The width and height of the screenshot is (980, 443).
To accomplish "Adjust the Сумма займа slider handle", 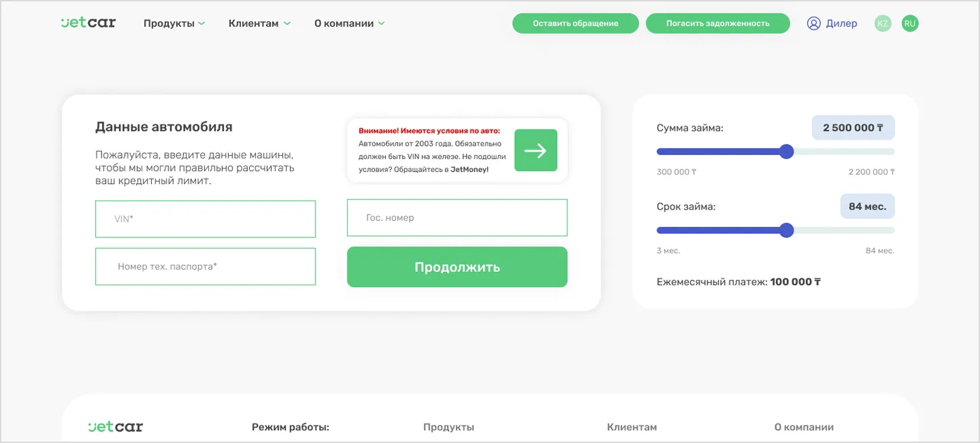I will pos(786,152).
